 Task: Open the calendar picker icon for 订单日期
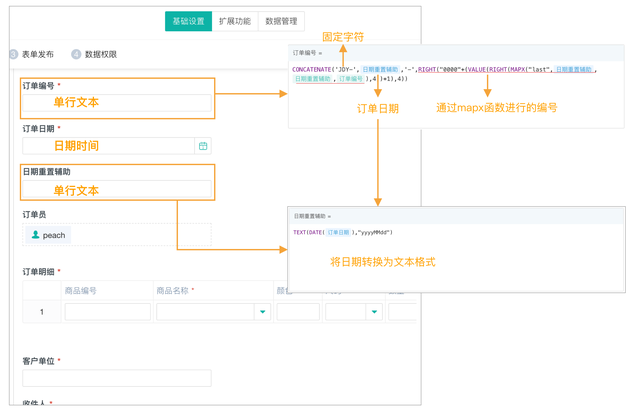203,146
